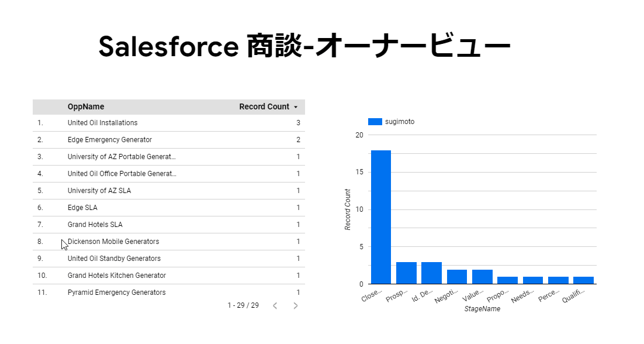Click the 1 - 29 / 29 pagination text

click(x=243, y=305)
